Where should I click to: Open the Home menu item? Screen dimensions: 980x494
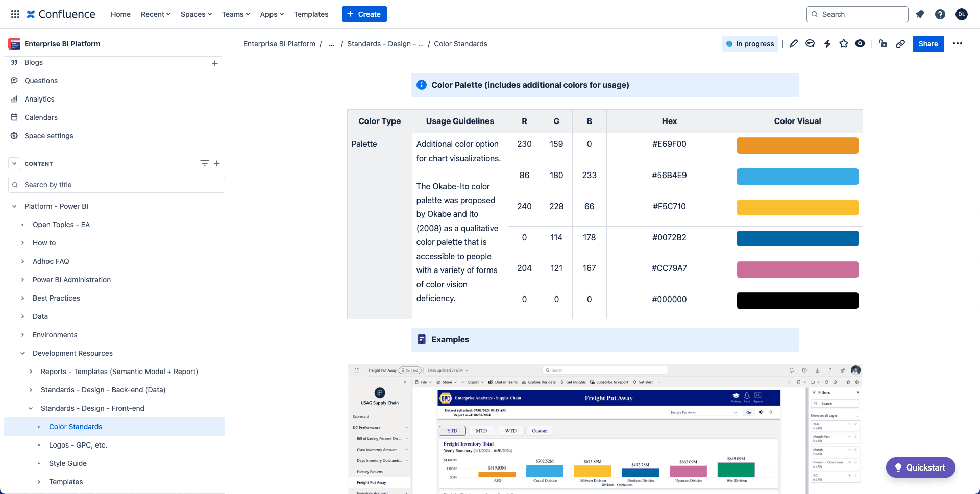point(120,14)
